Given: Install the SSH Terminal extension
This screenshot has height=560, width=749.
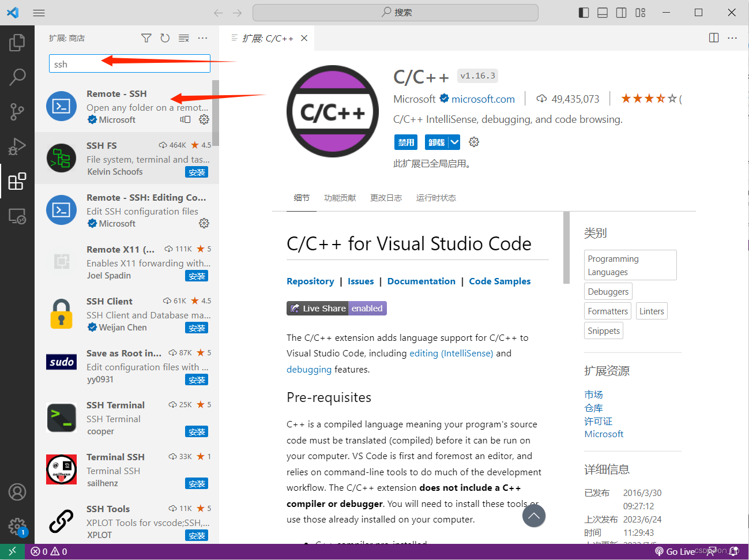Looking at the screenshot, I should coord(197,431).
